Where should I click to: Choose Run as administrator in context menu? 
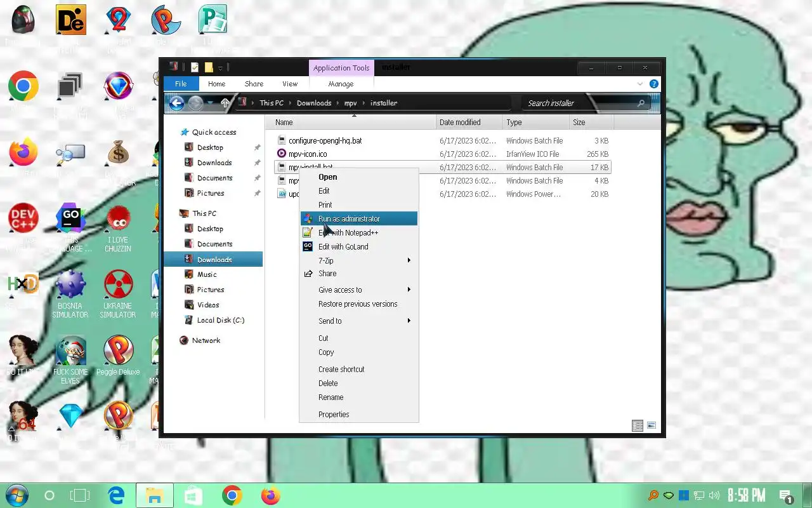[x=358, y=218]
